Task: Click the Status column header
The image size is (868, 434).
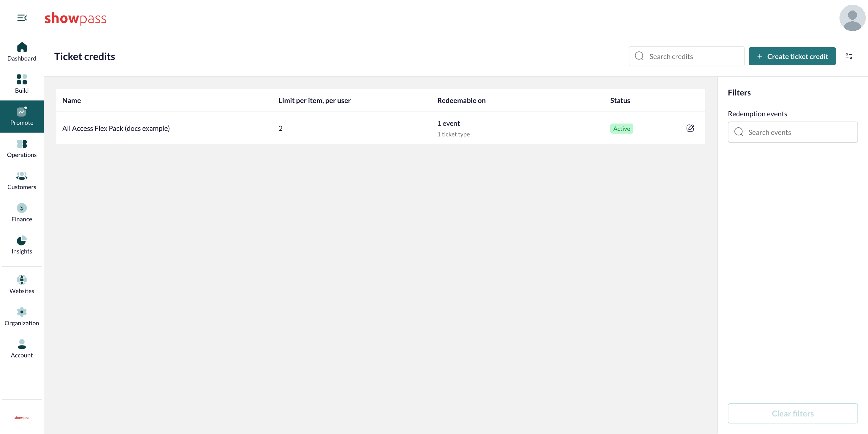Action: pos(620,100)
